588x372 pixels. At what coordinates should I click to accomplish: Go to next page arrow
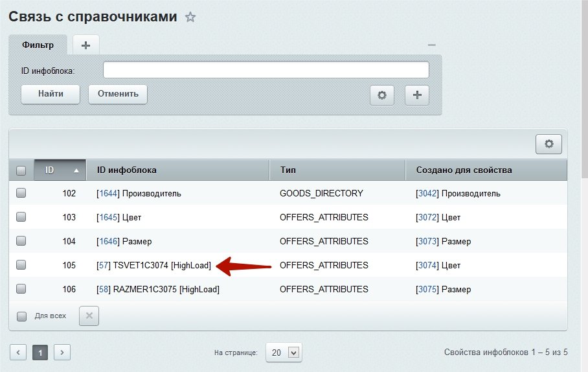[62, 353]
